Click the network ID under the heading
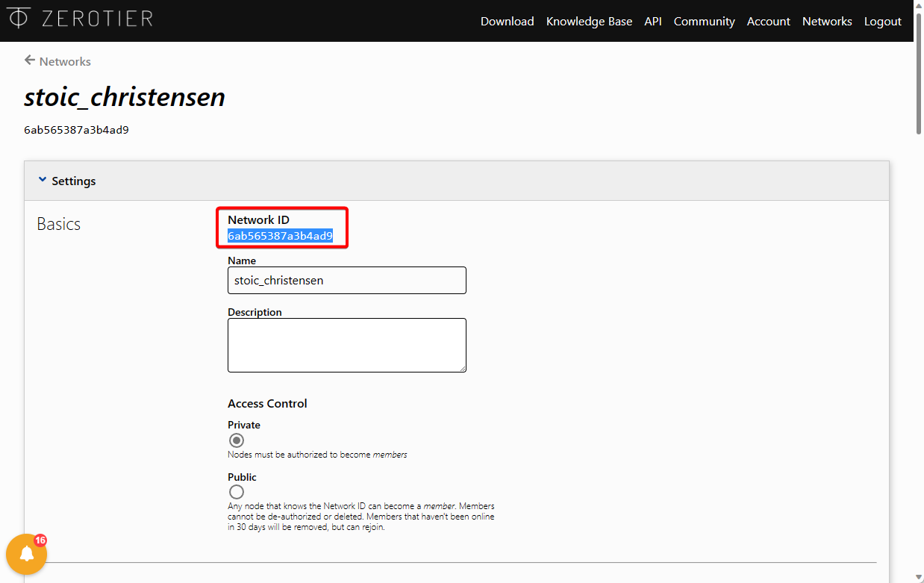This screenshot has height=583, width=924. [x=76, y=130]
